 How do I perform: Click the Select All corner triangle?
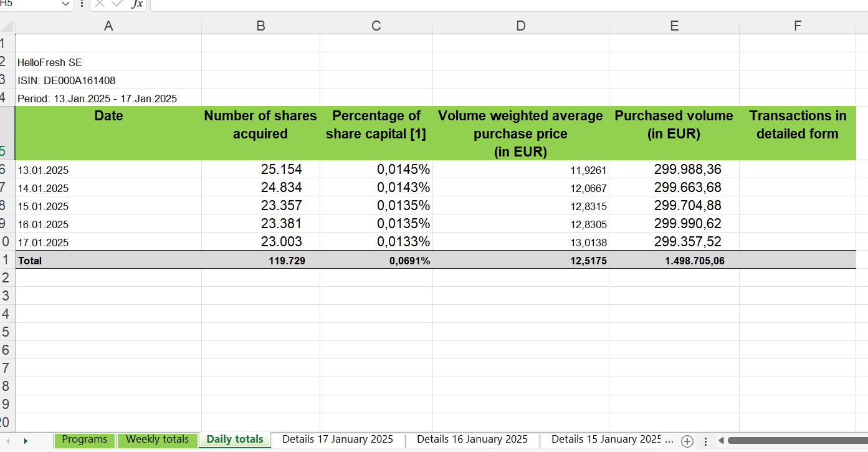(x=7, y=26)
